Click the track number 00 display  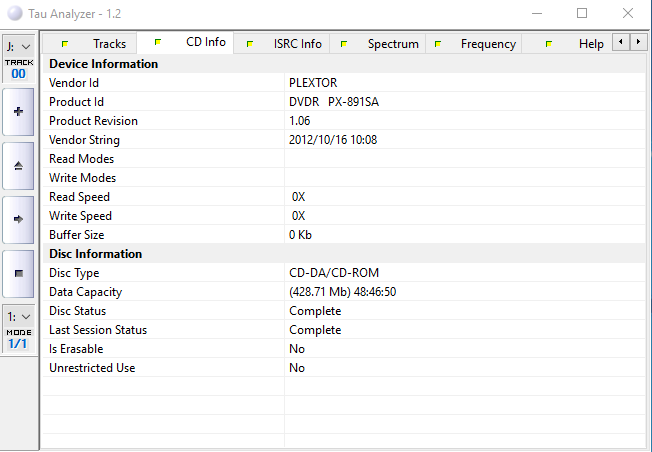coord(18,73)
